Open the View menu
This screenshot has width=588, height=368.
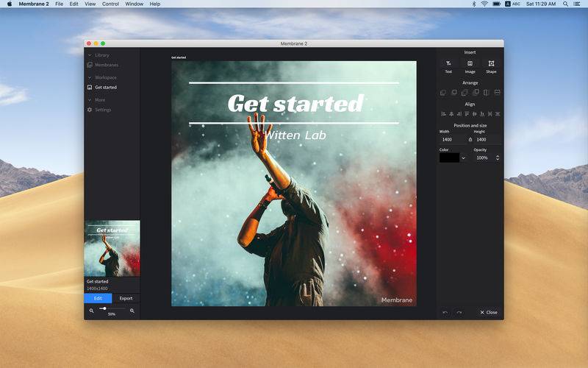point(90,4)
